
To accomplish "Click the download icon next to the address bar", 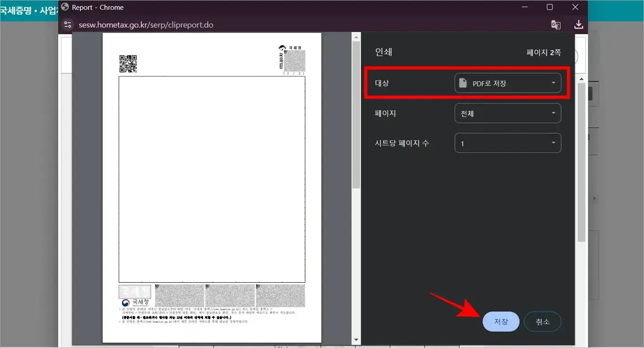I will coord(578,25).
